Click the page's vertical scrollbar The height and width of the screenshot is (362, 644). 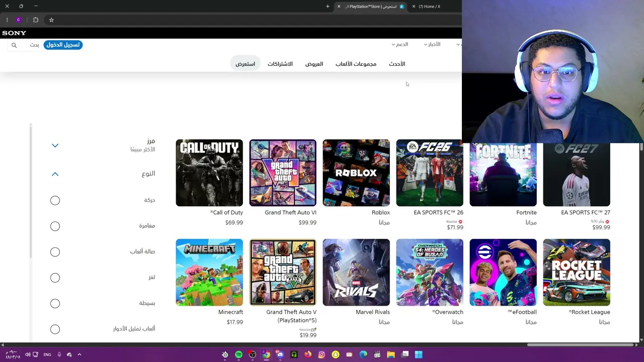641,147
